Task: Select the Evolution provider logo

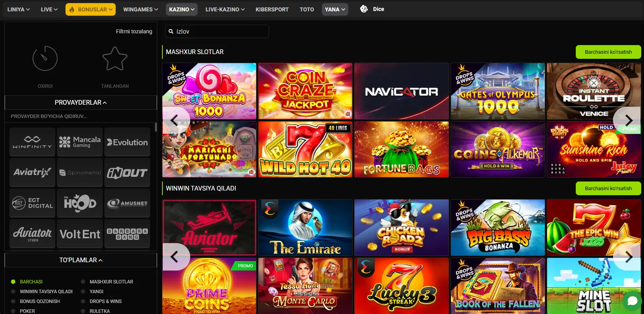Action: coord(127,142)
